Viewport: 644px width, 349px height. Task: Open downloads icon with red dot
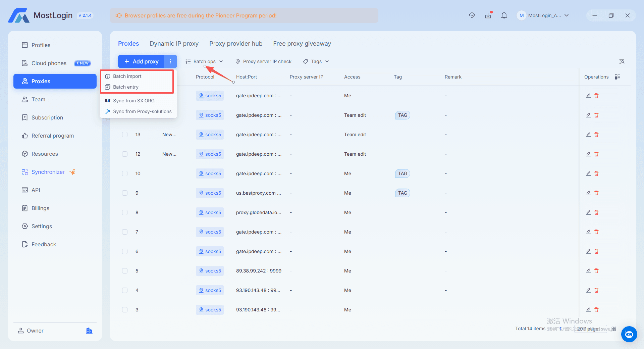click(488, 15)
